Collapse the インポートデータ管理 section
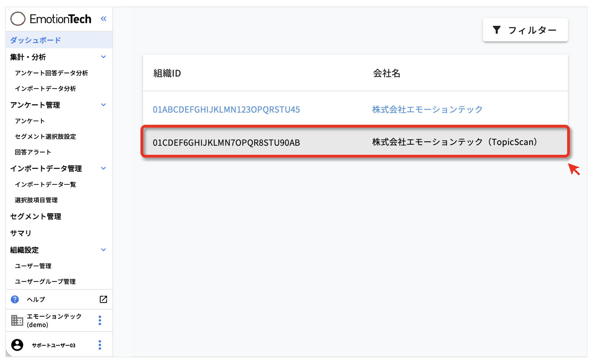594x364 pixels. pos(103,168)
